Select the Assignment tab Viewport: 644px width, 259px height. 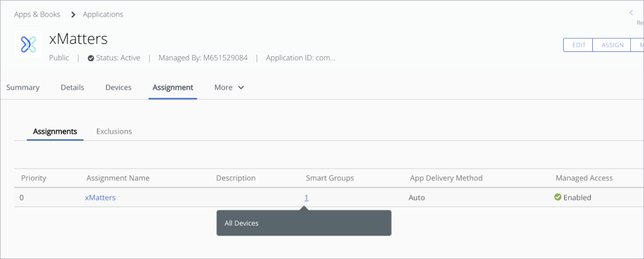pyautogui.click(x=173, y=87)
